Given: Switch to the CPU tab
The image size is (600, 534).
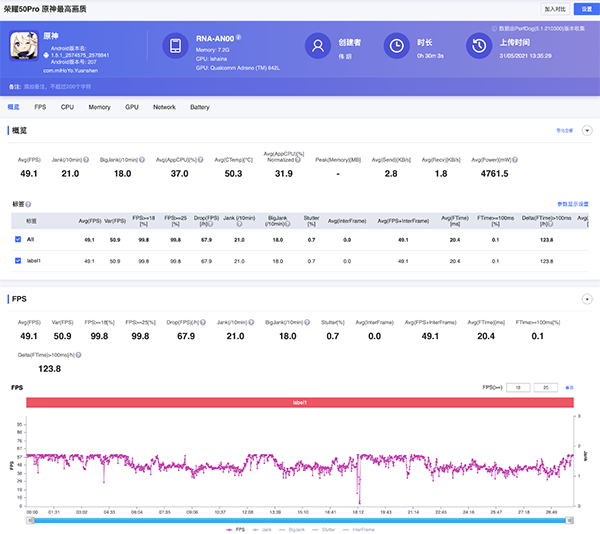Looking at the screenshot, I should (67, 106).
